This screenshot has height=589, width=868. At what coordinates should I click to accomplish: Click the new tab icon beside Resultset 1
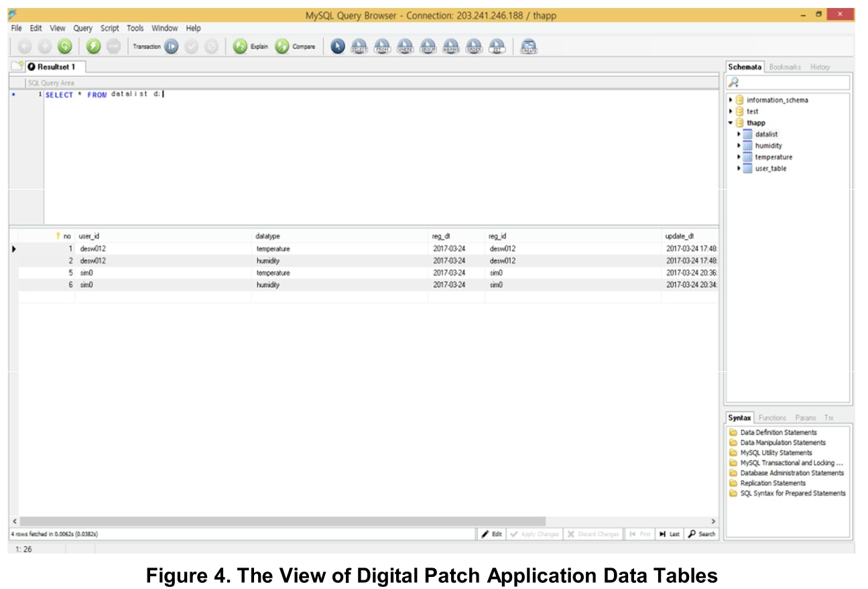click(x=16, y=66)
